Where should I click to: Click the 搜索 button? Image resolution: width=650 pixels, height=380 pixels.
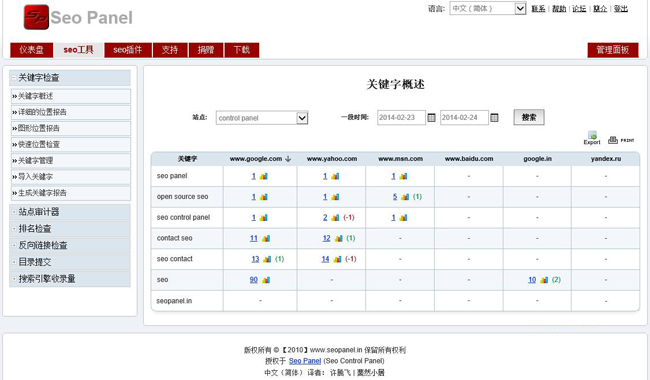tap(529, 117)
